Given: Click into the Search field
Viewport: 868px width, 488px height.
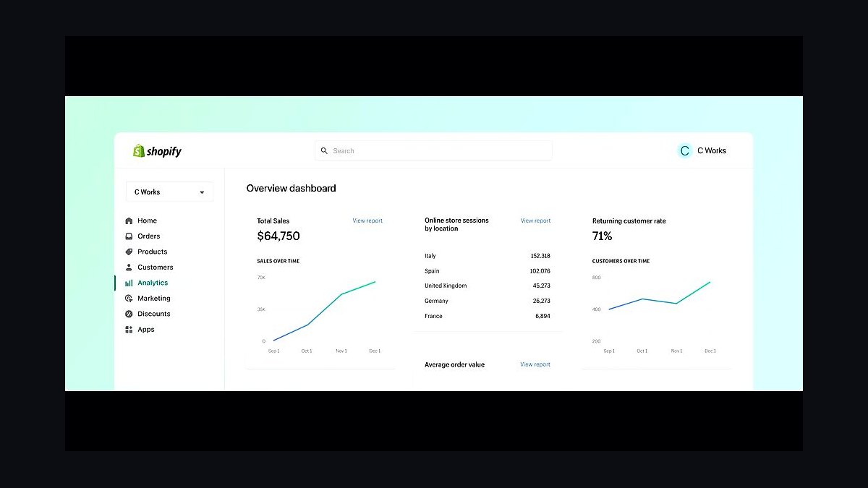Looking at the screenshot, I should [x=433, y=151].
